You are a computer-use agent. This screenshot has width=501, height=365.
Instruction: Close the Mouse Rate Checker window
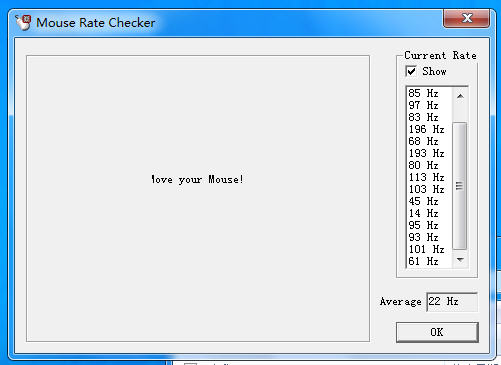point(466,18)
